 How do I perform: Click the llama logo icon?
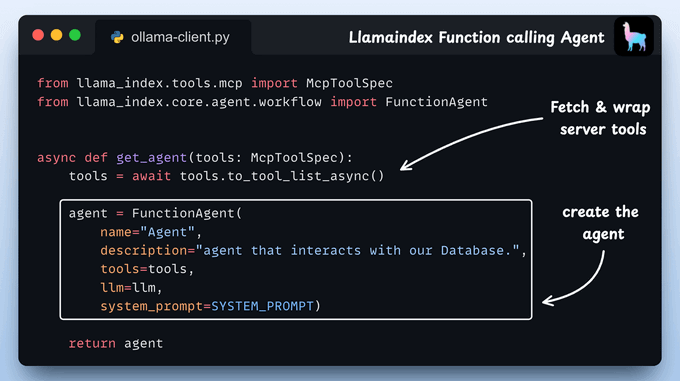(x=634, y=36)
